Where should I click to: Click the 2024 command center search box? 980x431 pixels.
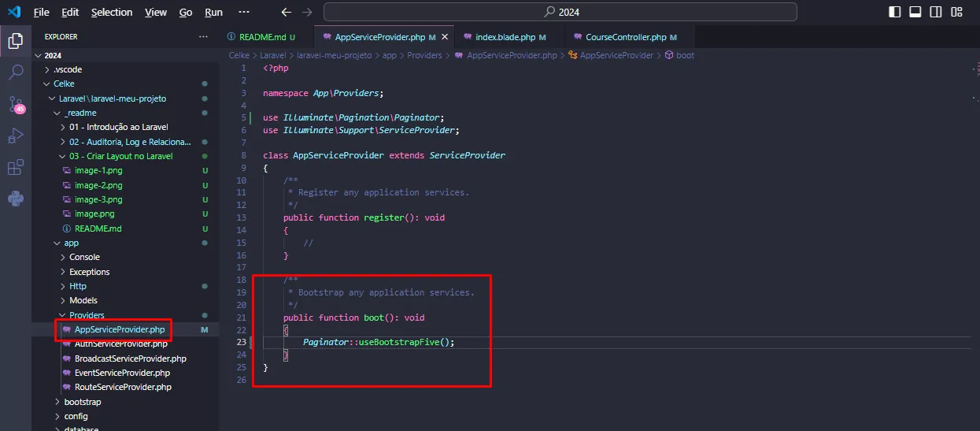tap(560, 13)
